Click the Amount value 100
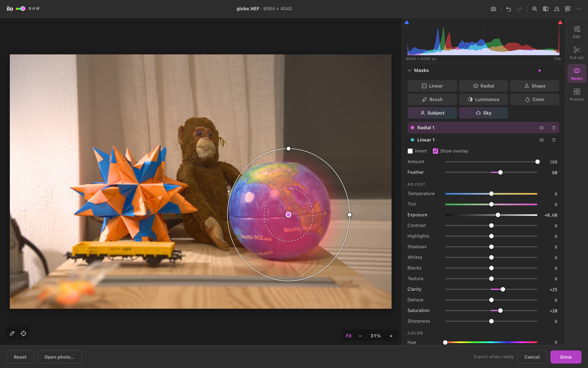 pos(553,162)
